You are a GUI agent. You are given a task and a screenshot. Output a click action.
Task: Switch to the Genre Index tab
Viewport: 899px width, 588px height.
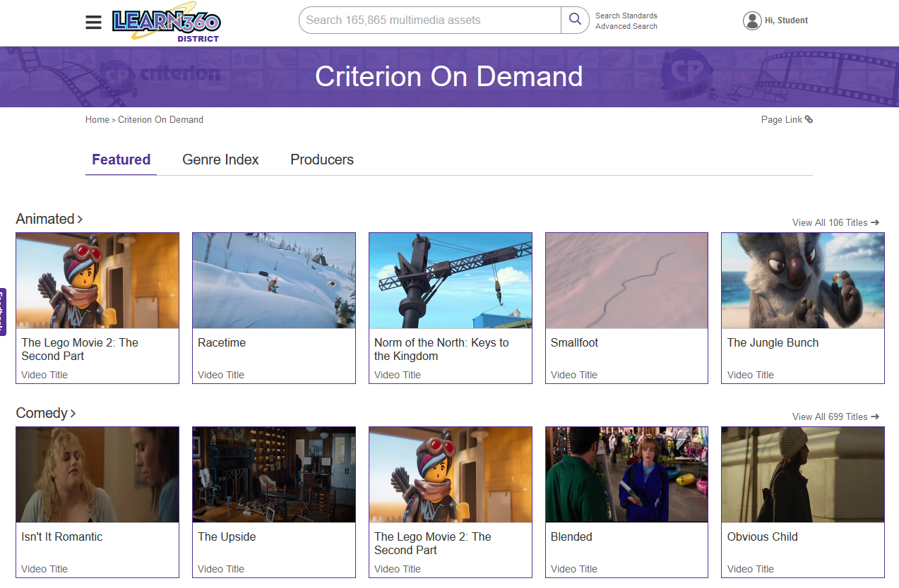pos(220,160)
